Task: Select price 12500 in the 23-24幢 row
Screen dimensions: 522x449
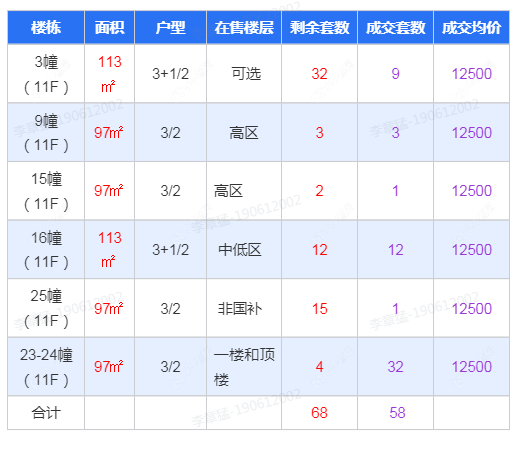Action: 471,366
